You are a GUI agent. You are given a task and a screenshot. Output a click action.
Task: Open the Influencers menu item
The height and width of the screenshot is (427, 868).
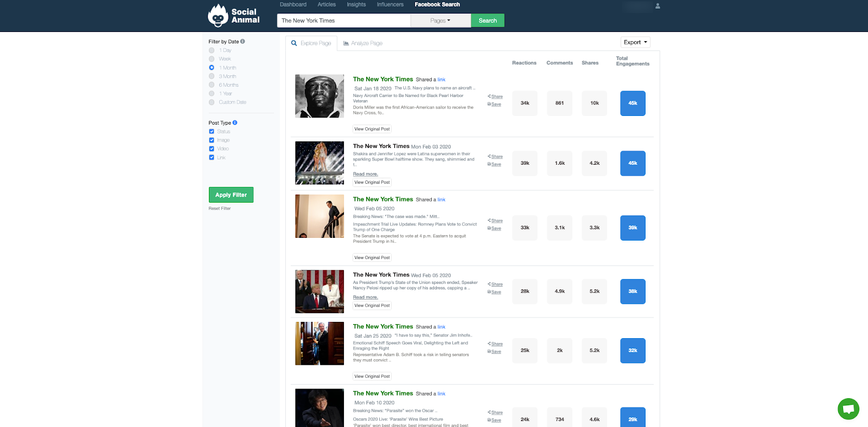click(390, 4)
